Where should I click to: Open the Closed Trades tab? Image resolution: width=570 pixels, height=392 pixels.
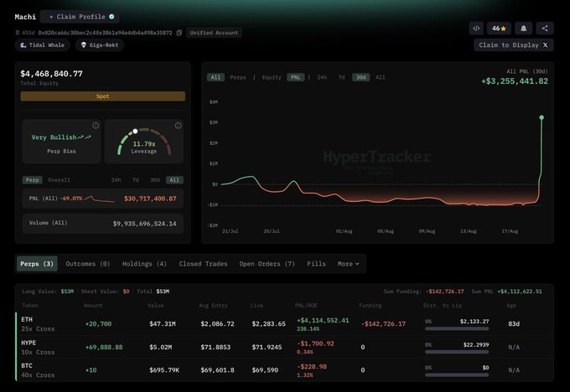[x=203, y=264]
